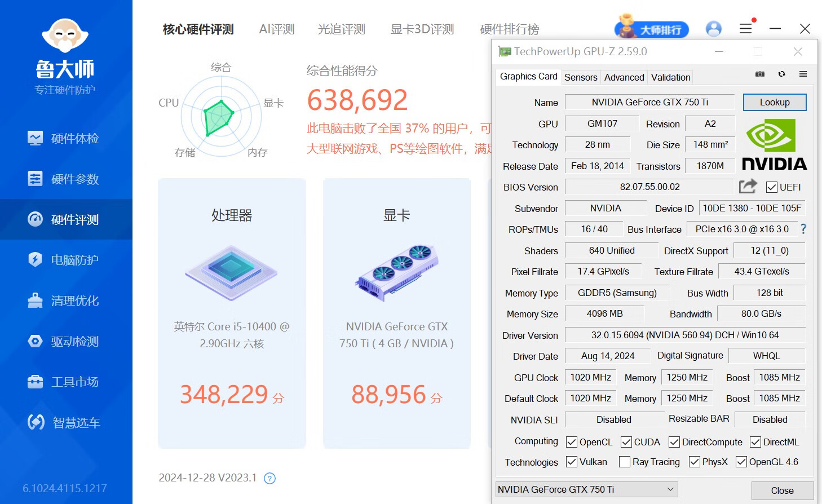Click the radar performance chart
Screen dimensions: 822x504
(221, 116)
